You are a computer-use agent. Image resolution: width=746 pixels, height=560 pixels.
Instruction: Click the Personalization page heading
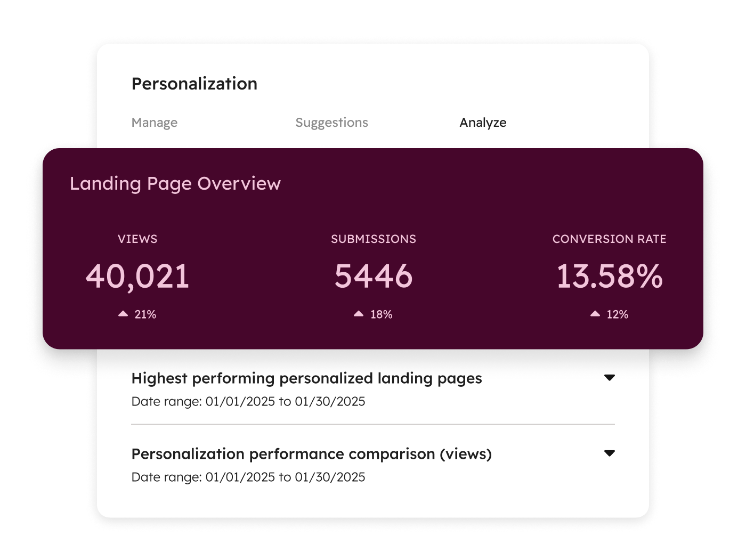pyautogui.click(x=194, y=84)
